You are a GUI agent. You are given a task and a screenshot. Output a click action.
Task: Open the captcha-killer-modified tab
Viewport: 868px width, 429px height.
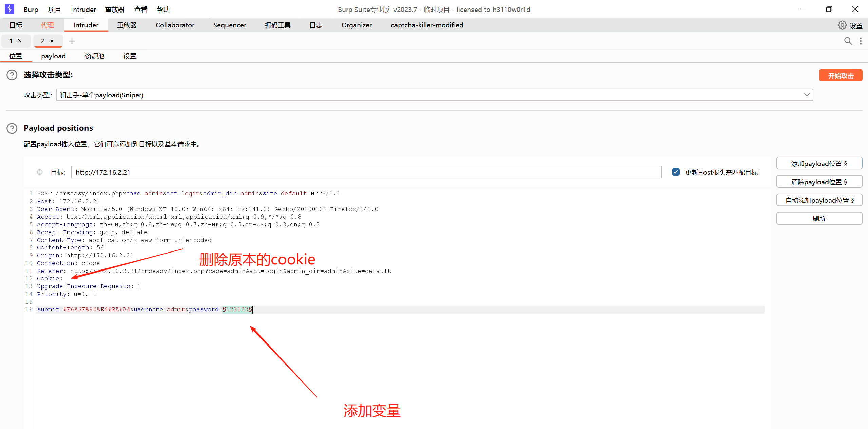(x=427, y=25)
